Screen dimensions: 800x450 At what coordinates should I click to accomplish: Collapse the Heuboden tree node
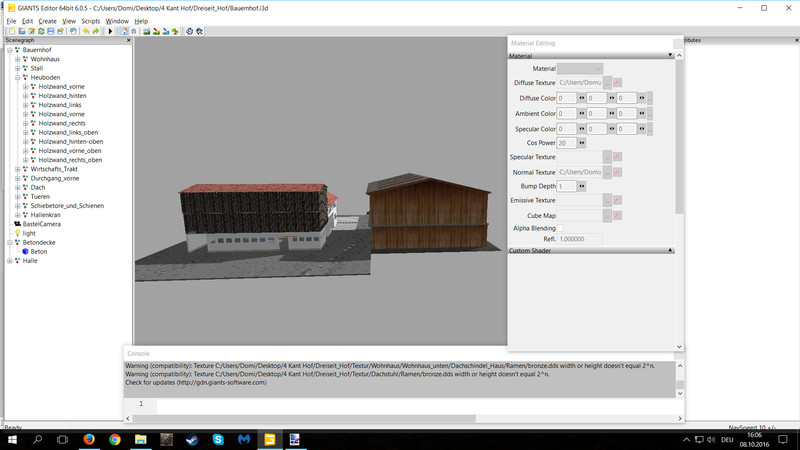[x=18, y=77]
